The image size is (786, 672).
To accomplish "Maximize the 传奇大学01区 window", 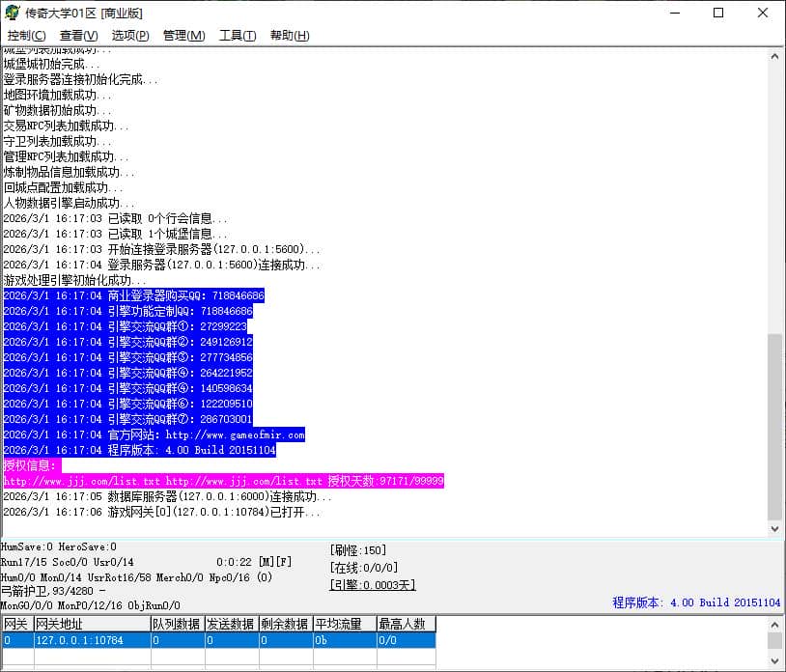I will (x=718, y=13).
